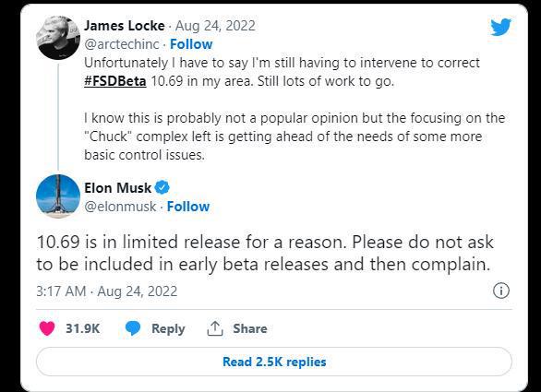The height and width of the screenshot is (392, 541).
Task: Open the Elon Musk display name
Action: point(117,188)
